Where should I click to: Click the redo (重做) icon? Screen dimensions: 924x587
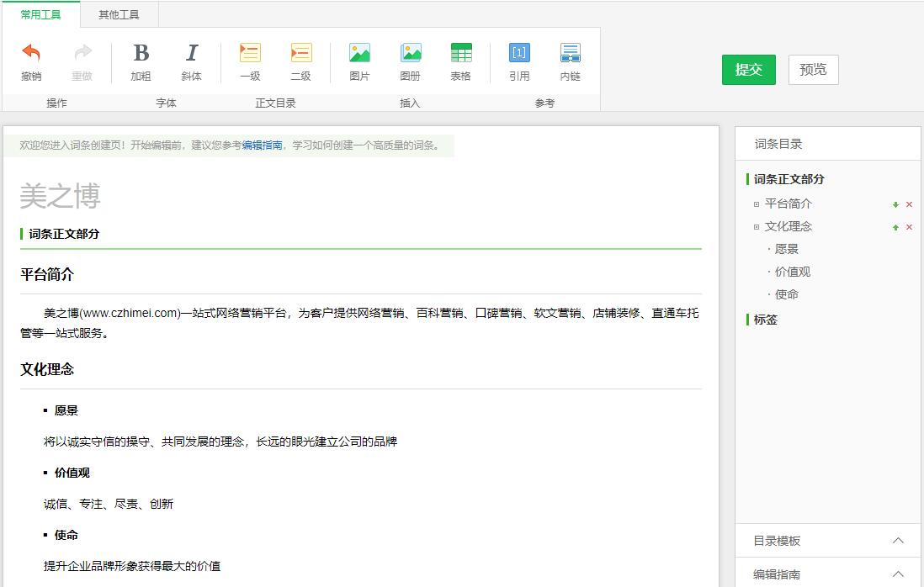coord(82,54)
